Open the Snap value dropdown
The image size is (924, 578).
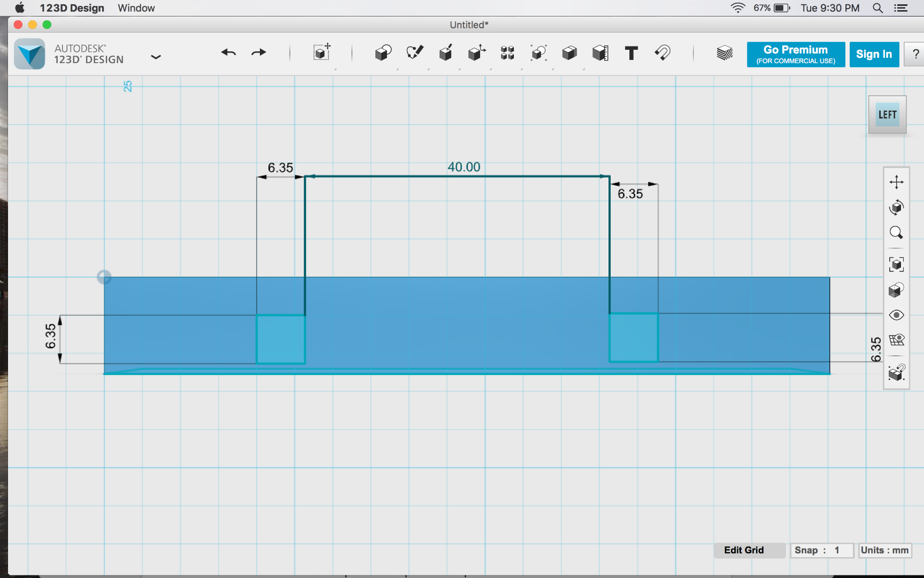pyautogui.click(x=821, y=550)
